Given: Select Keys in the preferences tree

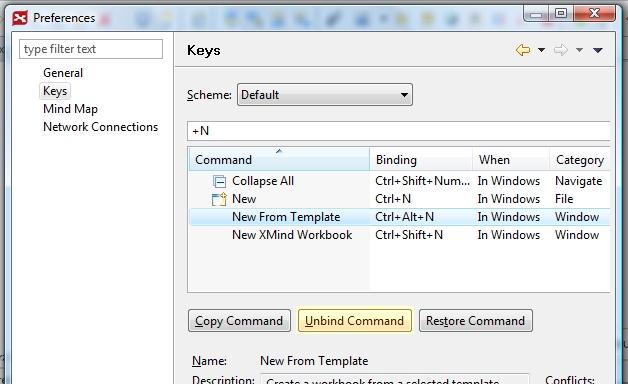Looking at the screenshot, I should pos(55,91).
